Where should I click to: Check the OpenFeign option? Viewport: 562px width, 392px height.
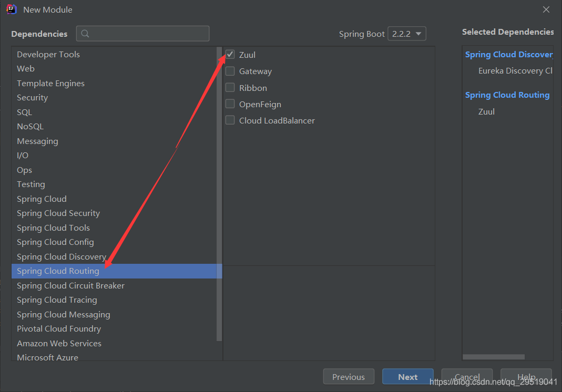pos(230,104)
